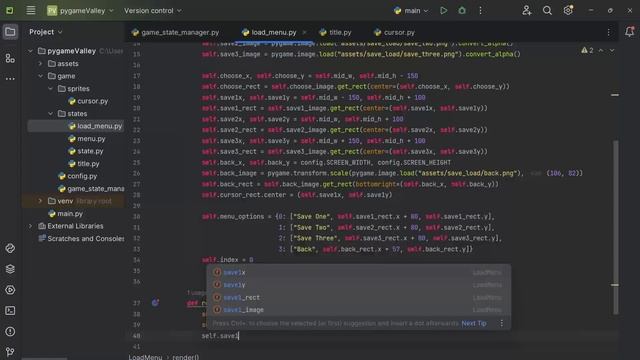This screenshot has height=360, width=640.
Task: Click the self.save1 text on line 40
Action: click(x=220, y=336)
